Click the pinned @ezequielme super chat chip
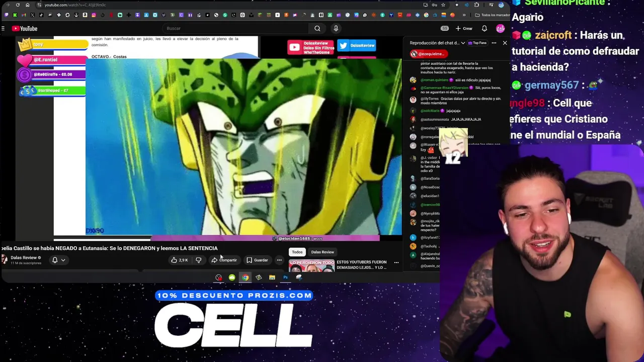The image size is (644, 362). 429,54
